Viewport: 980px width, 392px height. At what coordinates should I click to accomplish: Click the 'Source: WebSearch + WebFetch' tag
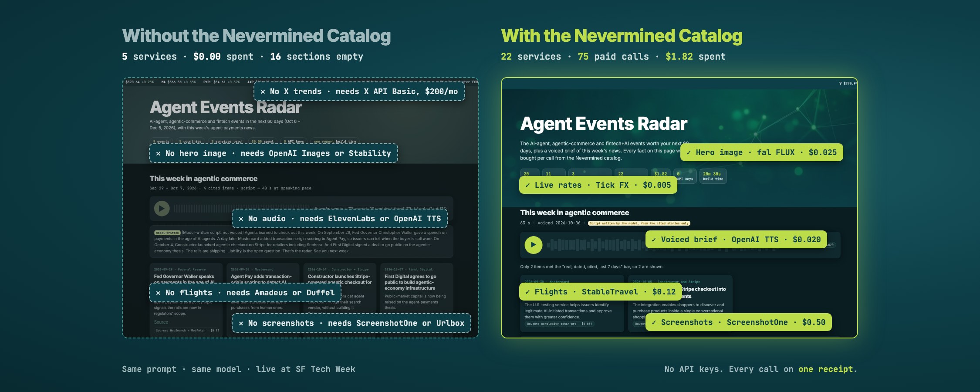[x=188, y=331]
